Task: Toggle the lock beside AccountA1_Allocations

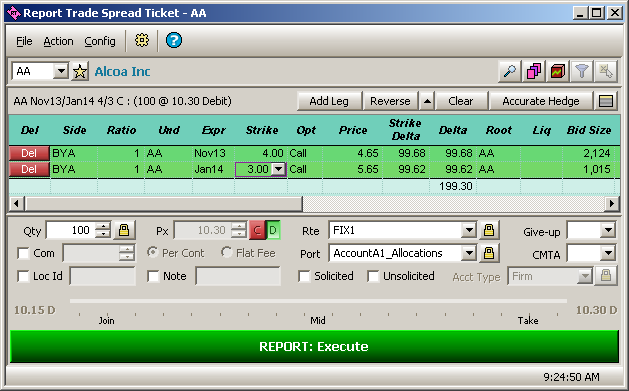Action: click(489, 253)
